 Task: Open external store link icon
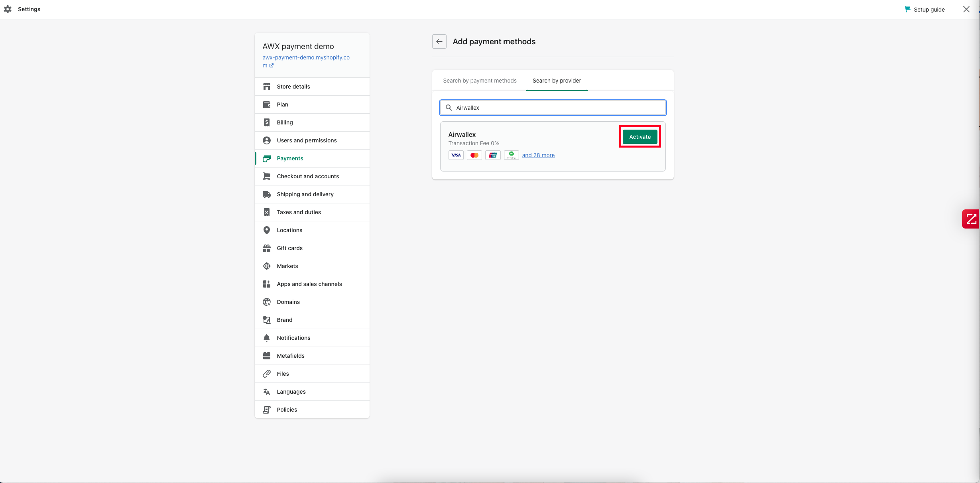[x=272, y=65]
